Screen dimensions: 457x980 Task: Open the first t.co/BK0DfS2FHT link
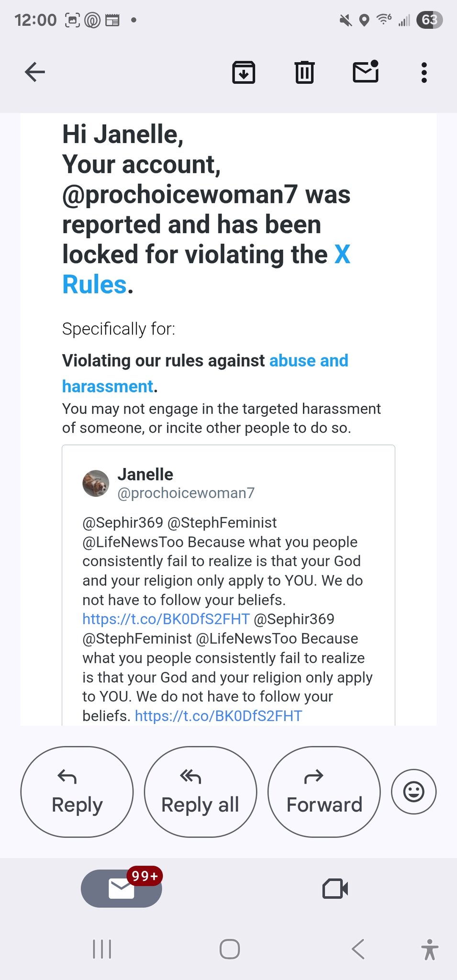tap(166, 619)
